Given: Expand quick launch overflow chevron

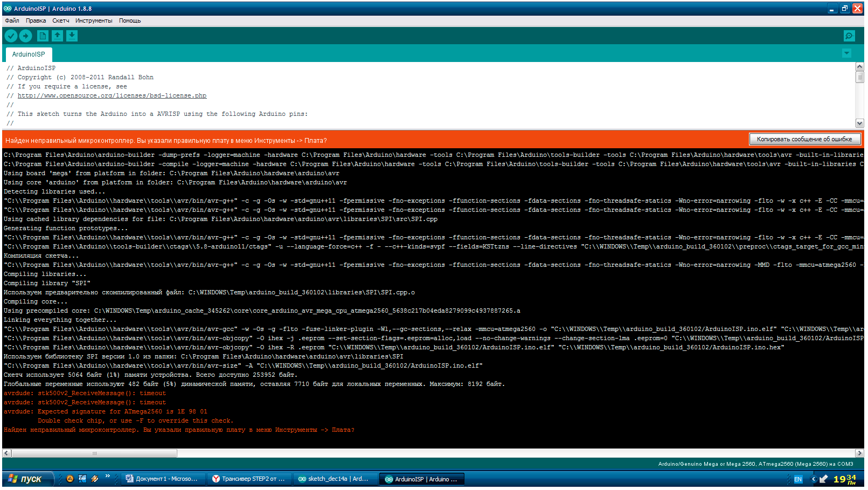Looking at the screenshot, I should coord(108,476).
